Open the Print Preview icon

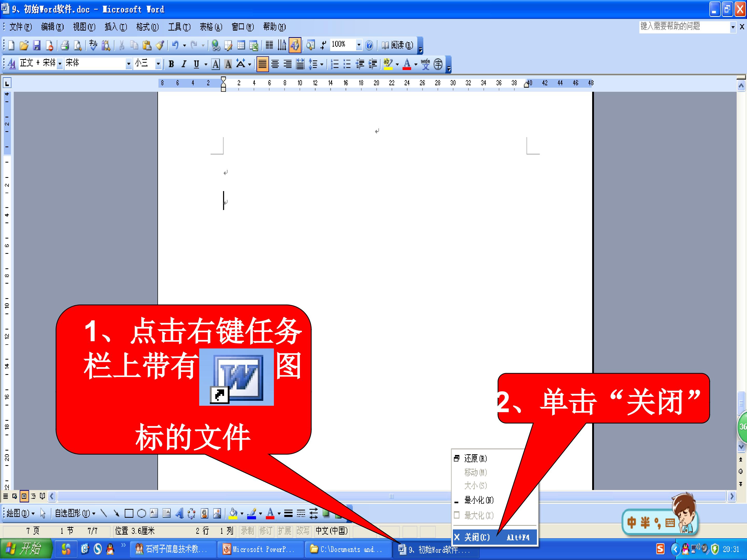78,45
